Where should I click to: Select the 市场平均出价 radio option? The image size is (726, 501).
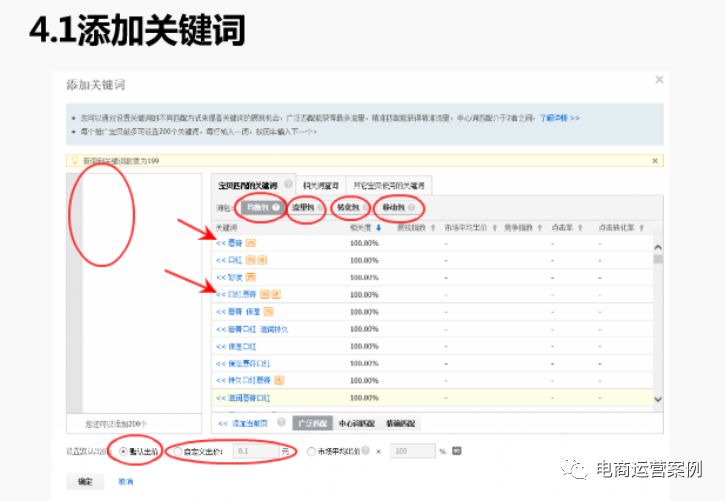tap(311, 451)
